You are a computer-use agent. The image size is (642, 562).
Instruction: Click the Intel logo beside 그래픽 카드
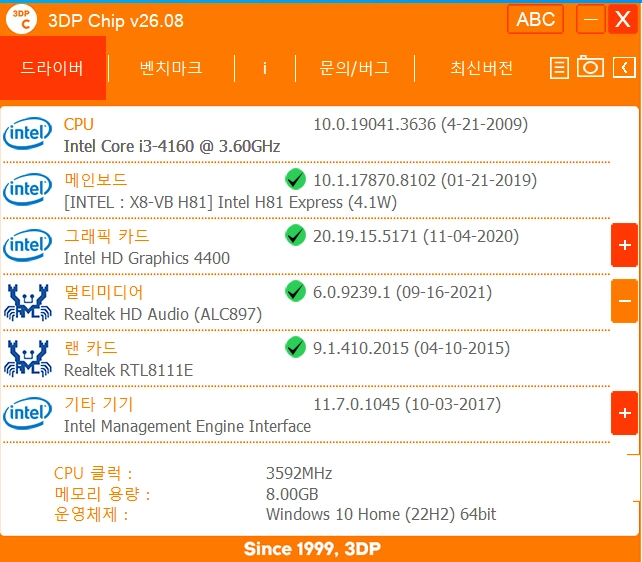coord(27,246)
